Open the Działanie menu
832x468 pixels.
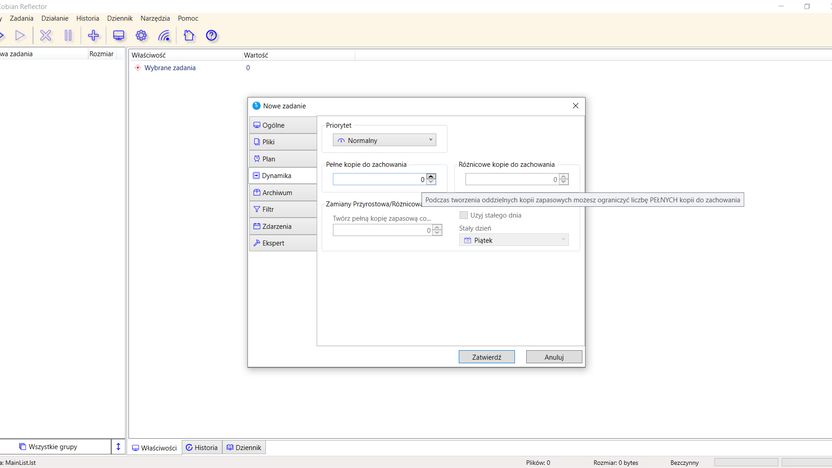(55, 18)
